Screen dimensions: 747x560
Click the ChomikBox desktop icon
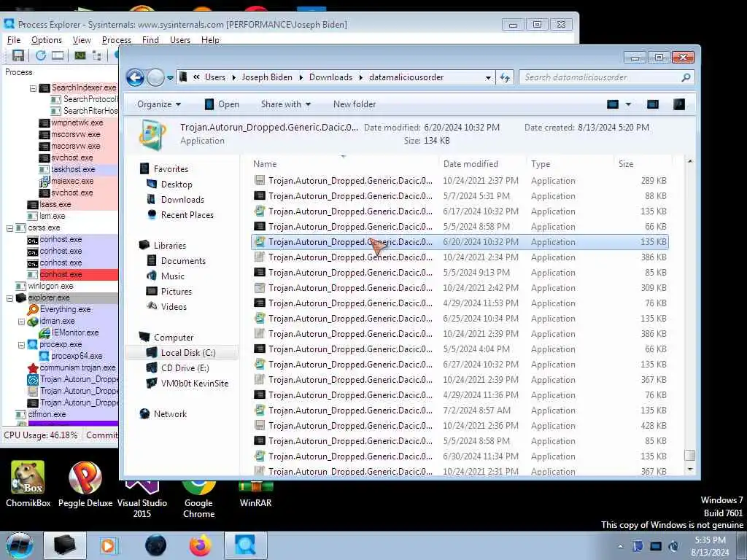click(28, 484)
